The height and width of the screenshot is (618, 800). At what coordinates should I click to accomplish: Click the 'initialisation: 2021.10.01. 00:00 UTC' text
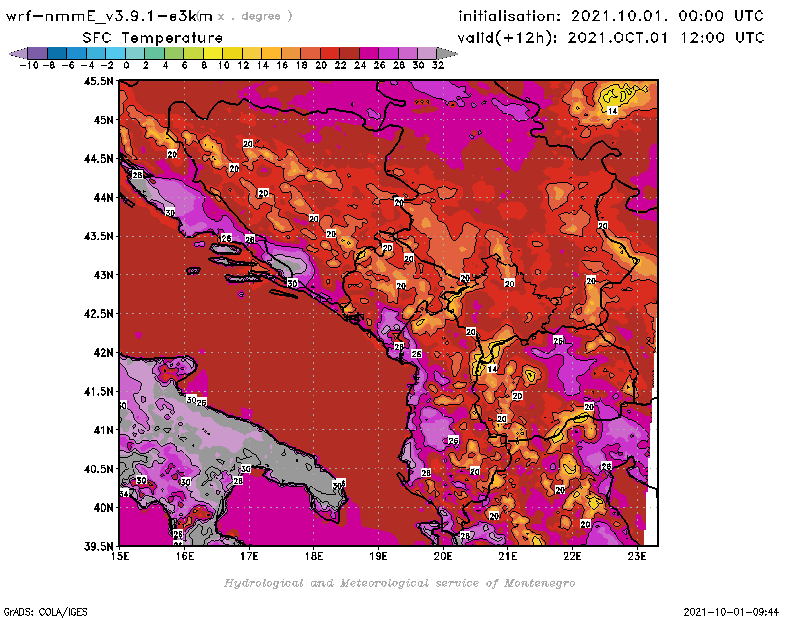611,16
